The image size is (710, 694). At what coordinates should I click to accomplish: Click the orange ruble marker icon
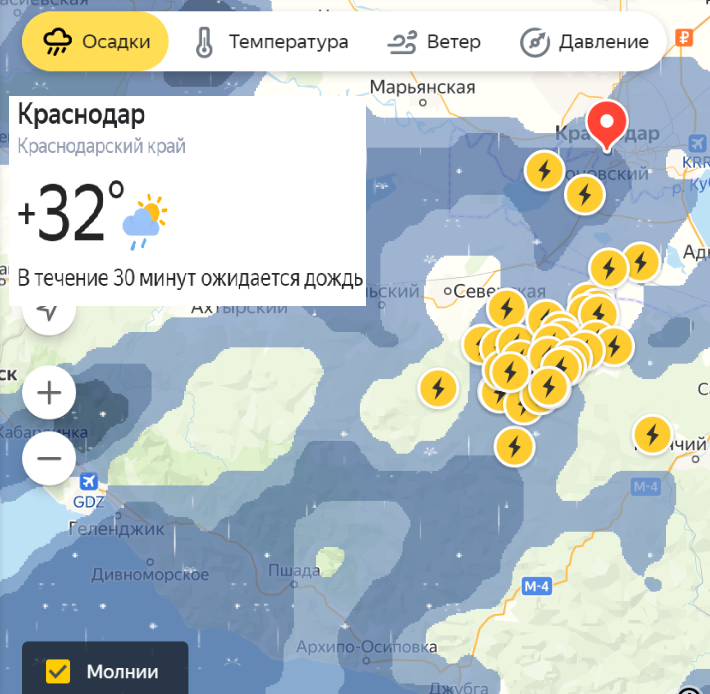(x=684, y=37)
